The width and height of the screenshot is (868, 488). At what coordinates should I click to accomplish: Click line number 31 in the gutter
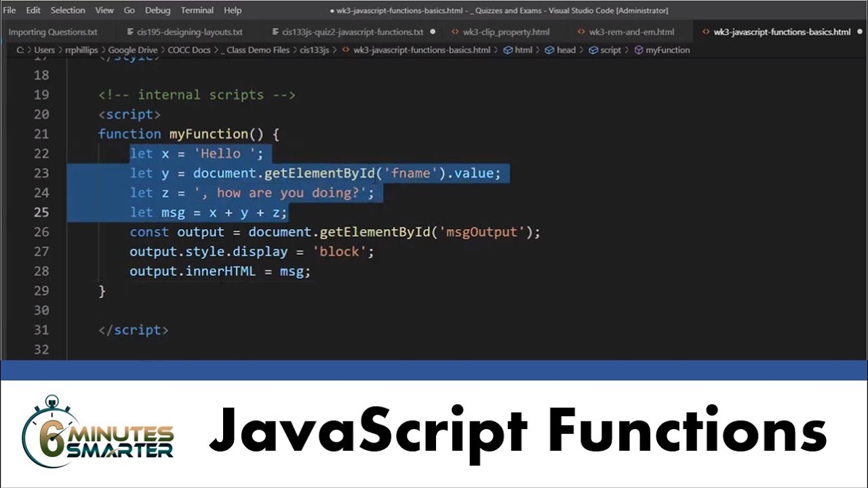(x=41, y=330)
